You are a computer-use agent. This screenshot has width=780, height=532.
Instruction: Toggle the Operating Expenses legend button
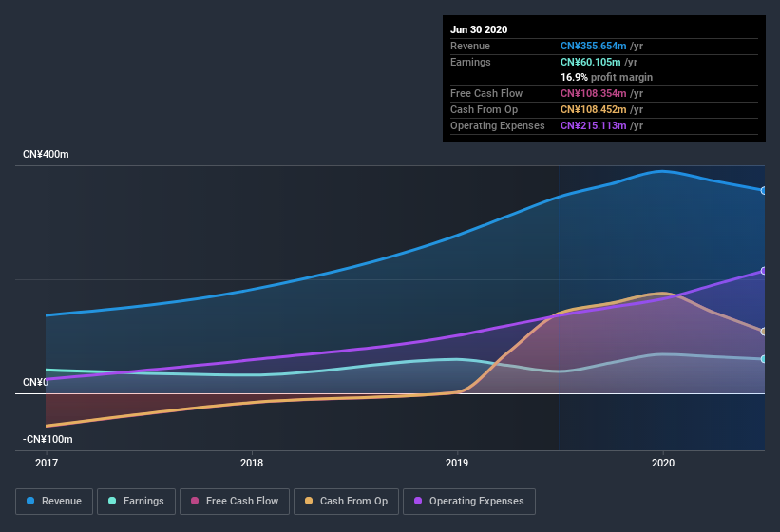click(x=469, y=502)
